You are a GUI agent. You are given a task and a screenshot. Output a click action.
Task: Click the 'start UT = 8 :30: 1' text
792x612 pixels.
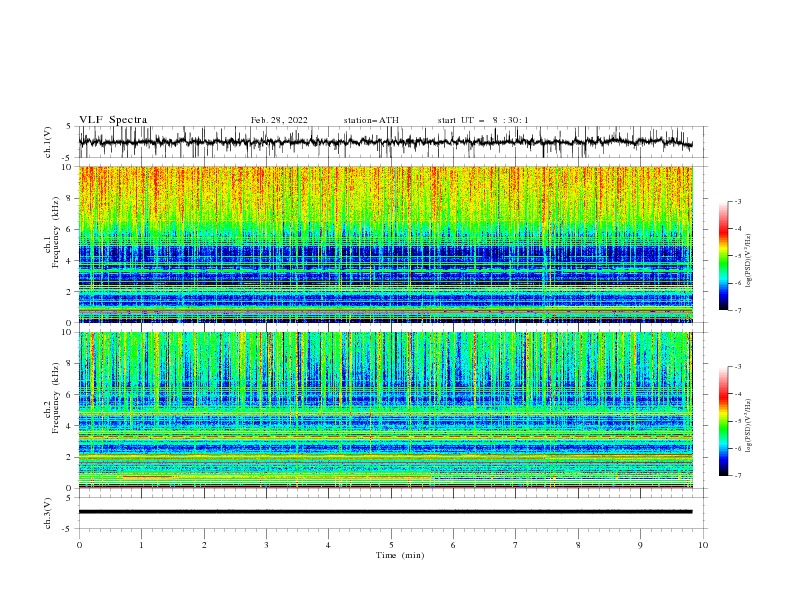[483, 120]
